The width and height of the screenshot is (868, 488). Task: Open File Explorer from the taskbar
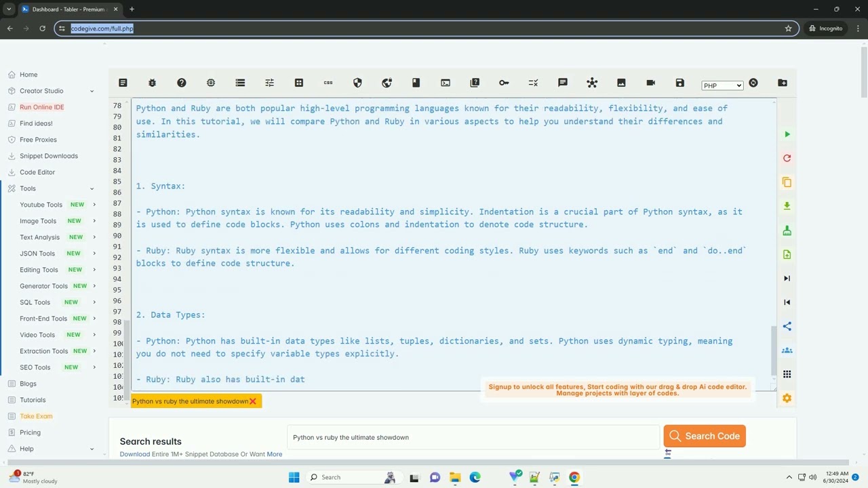455,477
